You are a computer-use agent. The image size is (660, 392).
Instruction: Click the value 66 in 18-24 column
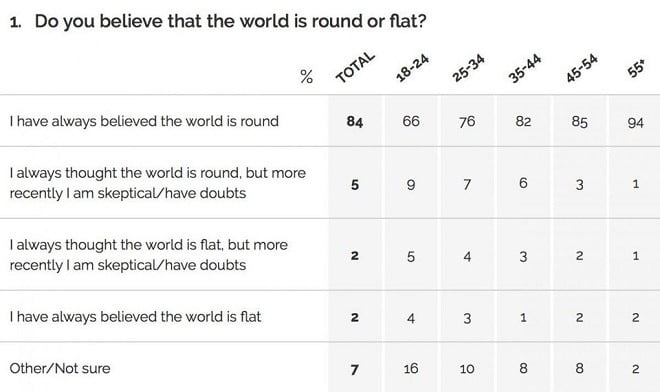coord(411,121)
